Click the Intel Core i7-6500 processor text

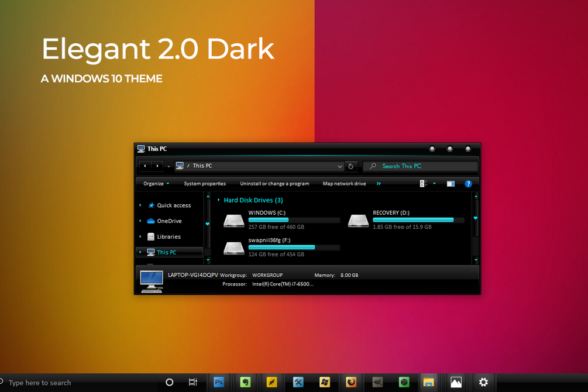pos(283,284)
